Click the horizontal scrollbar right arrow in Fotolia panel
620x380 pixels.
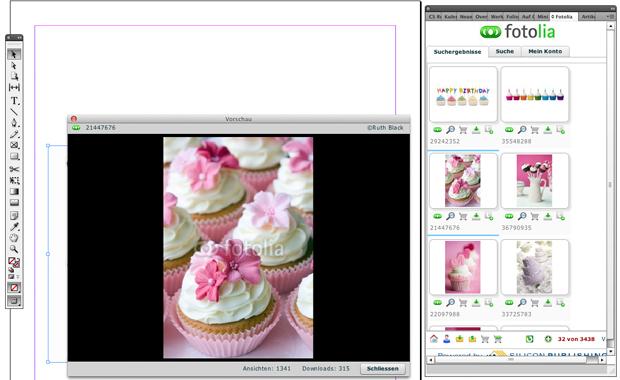[602, 360]
